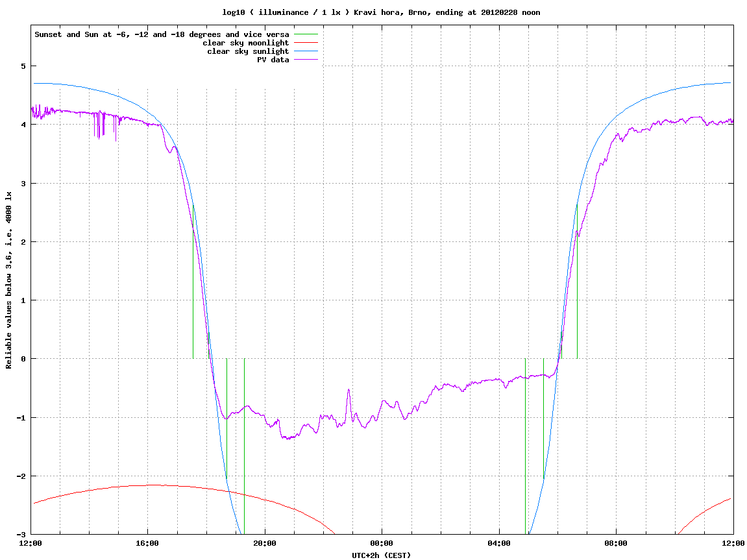Click the y-axis tick label '1'

click(23, 300)
